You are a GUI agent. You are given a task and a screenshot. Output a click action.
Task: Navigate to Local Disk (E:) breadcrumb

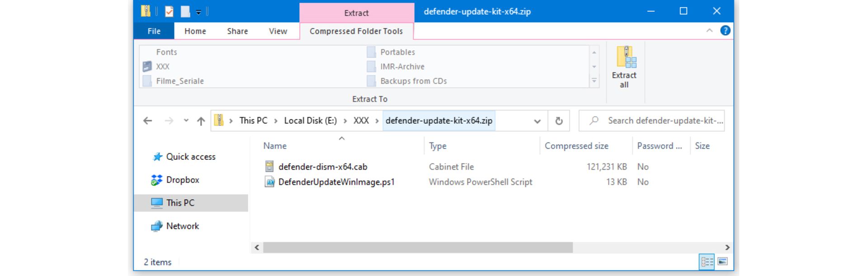pyautogui.click(x=310, y=121)
